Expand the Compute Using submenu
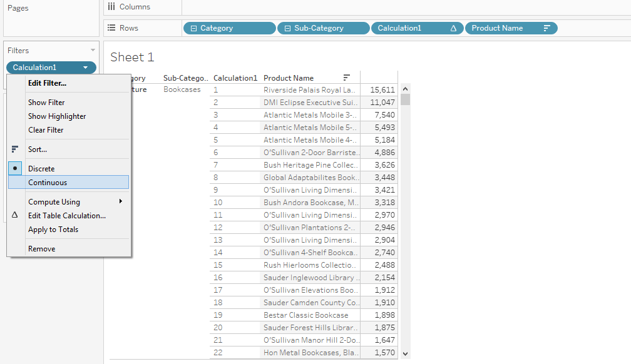The height and width of the screenshot is (364, 631). click(120, 201)
